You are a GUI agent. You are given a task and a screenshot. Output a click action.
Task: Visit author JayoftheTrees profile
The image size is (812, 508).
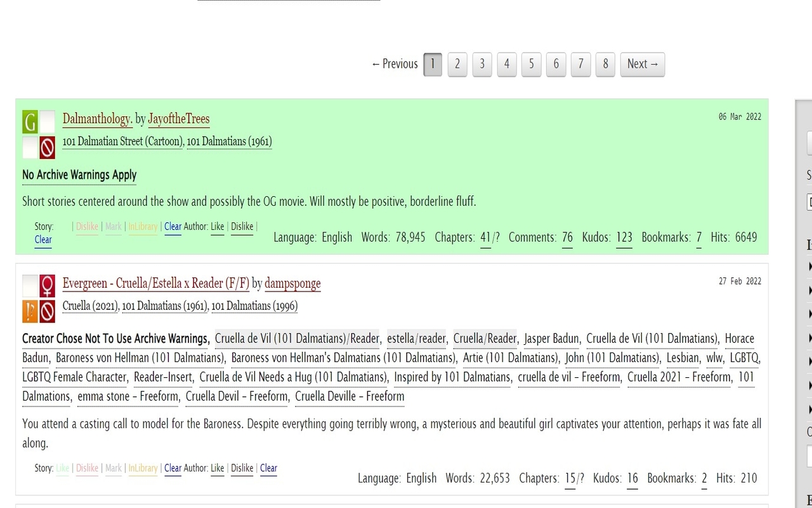click(179, 119)
